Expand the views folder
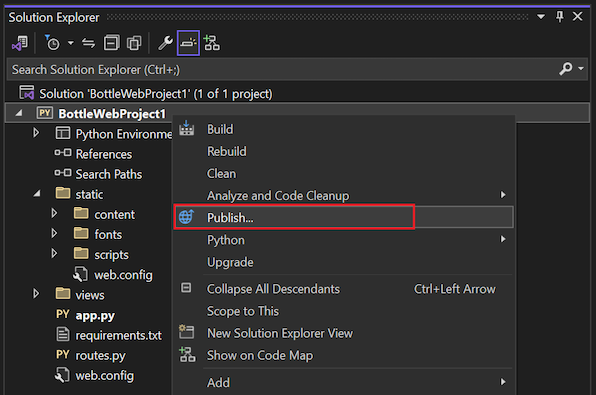 click(36, 294)
